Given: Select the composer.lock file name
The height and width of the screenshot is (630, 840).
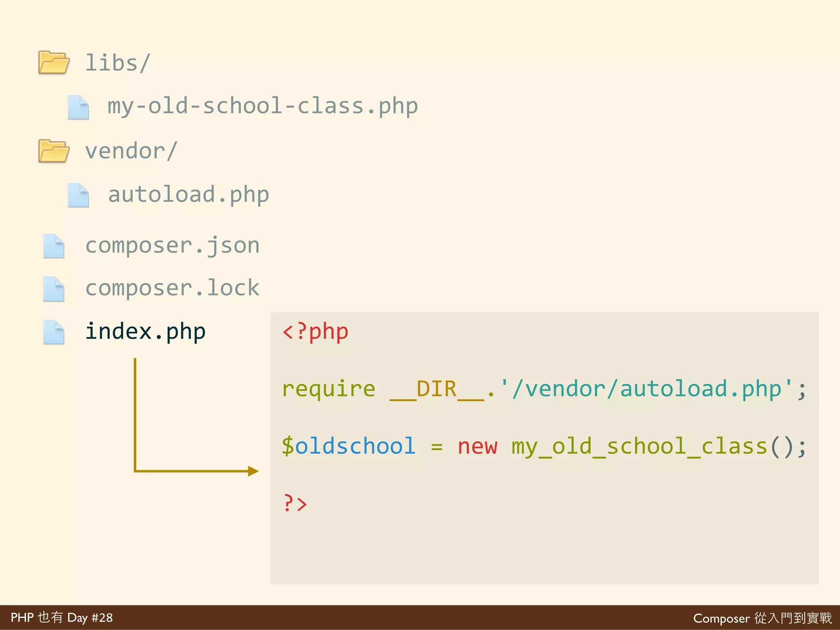Looking at the screenshot, I should [x=172, y=288].
